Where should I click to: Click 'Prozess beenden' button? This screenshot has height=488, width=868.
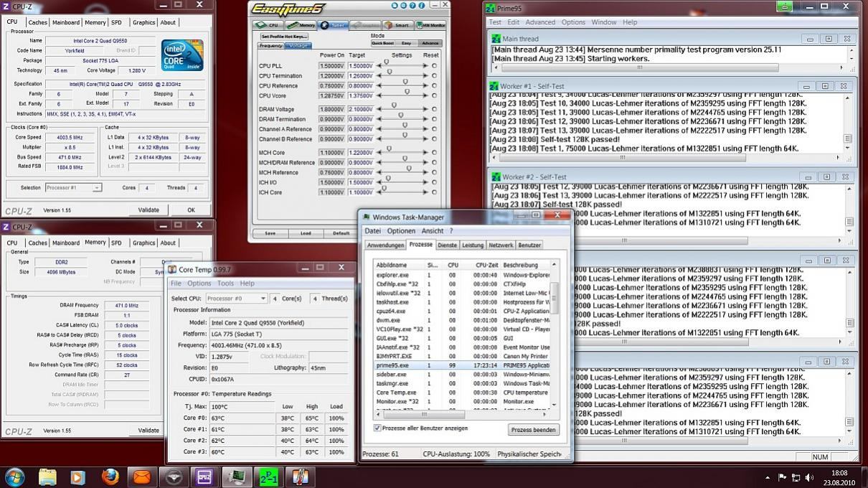[534, 430]
